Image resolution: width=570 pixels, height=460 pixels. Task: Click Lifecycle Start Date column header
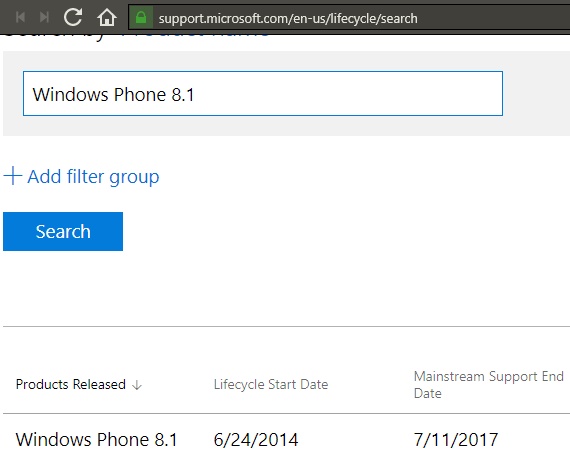271,384
